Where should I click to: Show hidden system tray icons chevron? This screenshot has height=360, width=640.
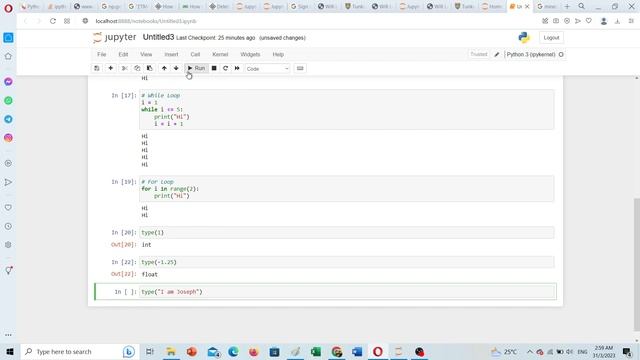(x=529, y=352)
